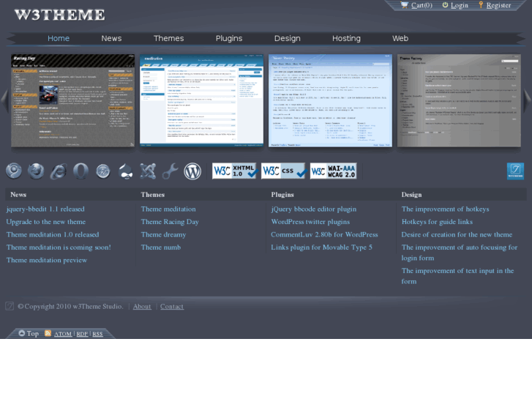Open the blue dreamy theme thumbnail
532x399 pixels.
point(330,100)
